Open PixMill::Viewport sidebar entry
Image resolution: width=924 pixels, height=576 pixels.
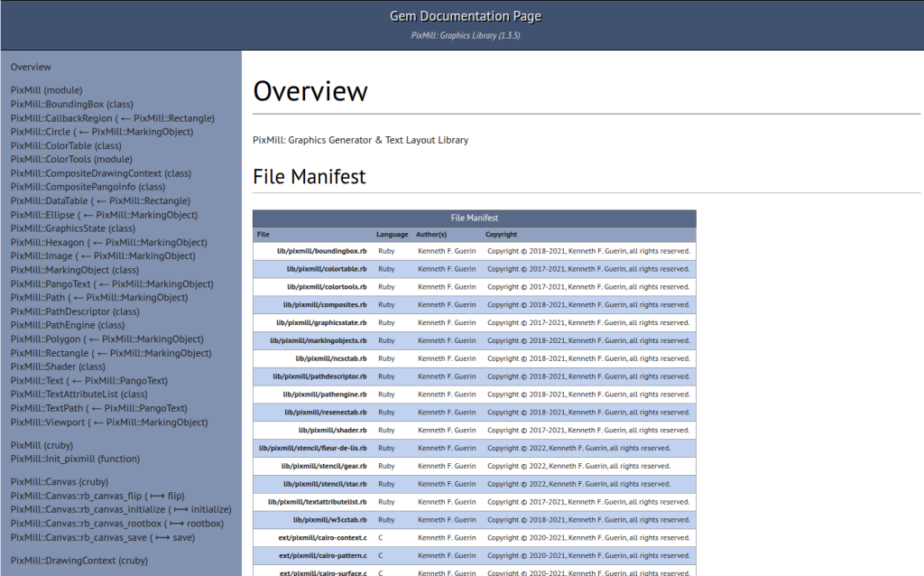click(108, 422)
